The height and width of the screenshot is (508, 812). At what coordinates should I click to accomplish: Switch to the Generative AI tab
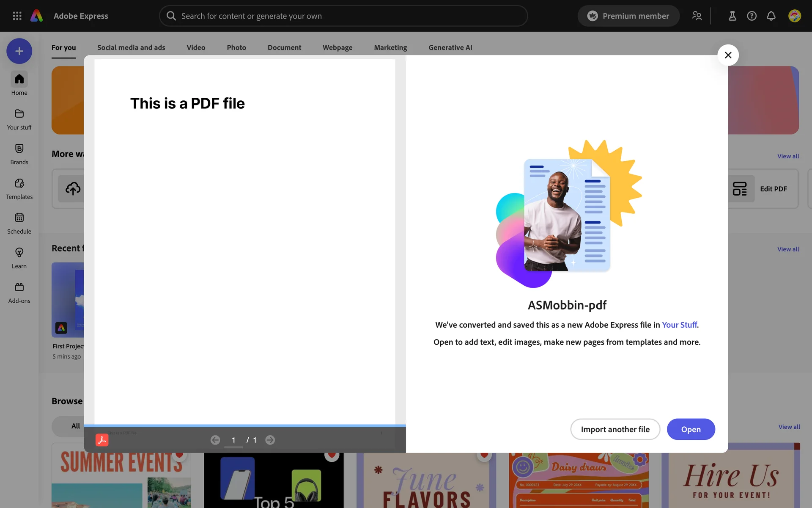click(450, 47)
